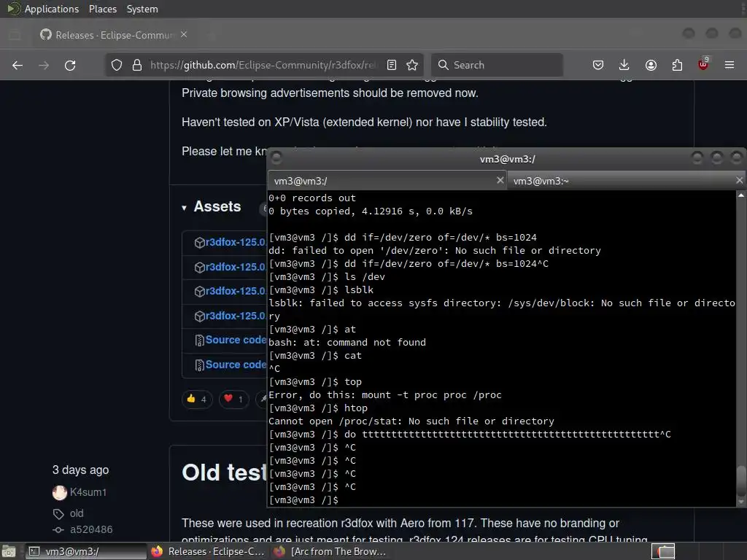747x560 pixels.
Task: Click the terminal scrollbar down arrow
Action: point(741,502)
